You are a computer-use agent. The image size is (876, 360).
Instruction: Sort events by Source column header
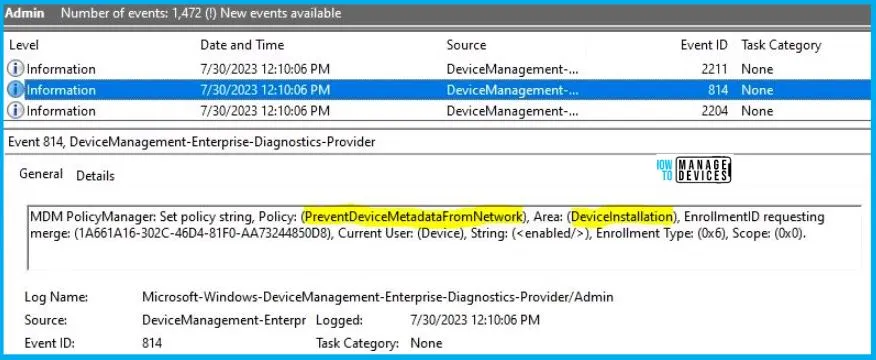click(466, 45)
